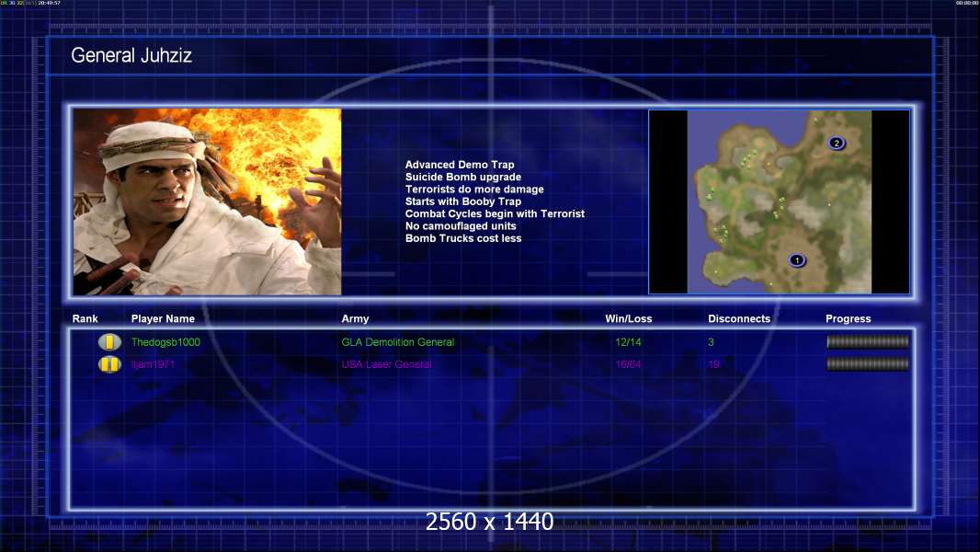Click the rank badge for Thedogsb1000
The width and height of the screenshot is (980, 552).
pos(109,342)
